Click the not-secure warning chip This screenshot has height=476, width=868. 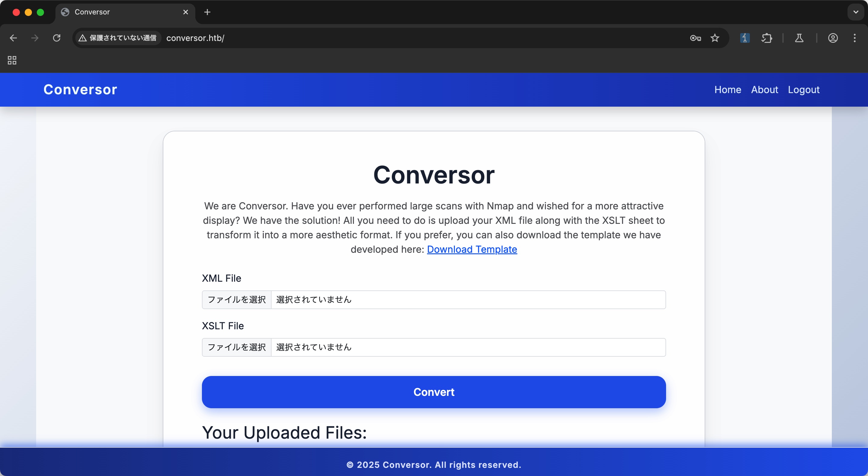(x=118, y=38)
